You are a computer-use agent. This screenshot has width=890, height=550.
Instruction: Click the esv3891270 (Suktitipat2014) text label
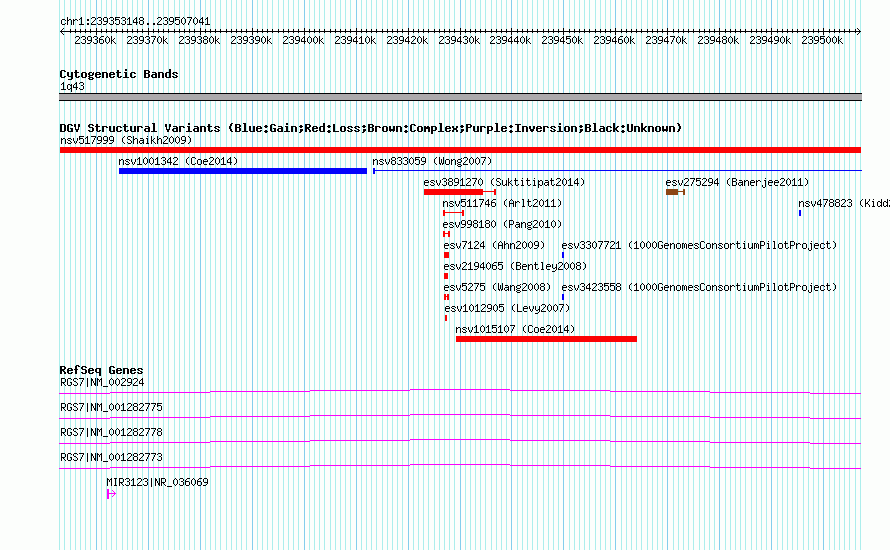(504, 182)
